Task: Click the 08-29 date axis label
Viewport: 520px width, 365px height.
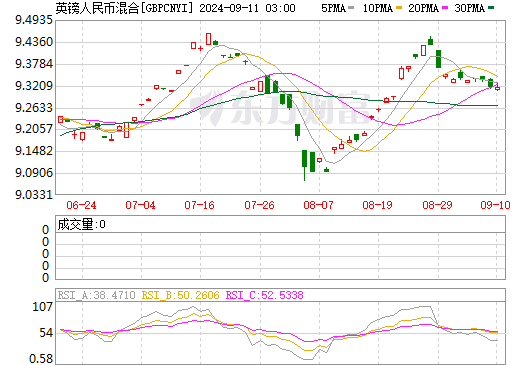Action: pos(437,205)
